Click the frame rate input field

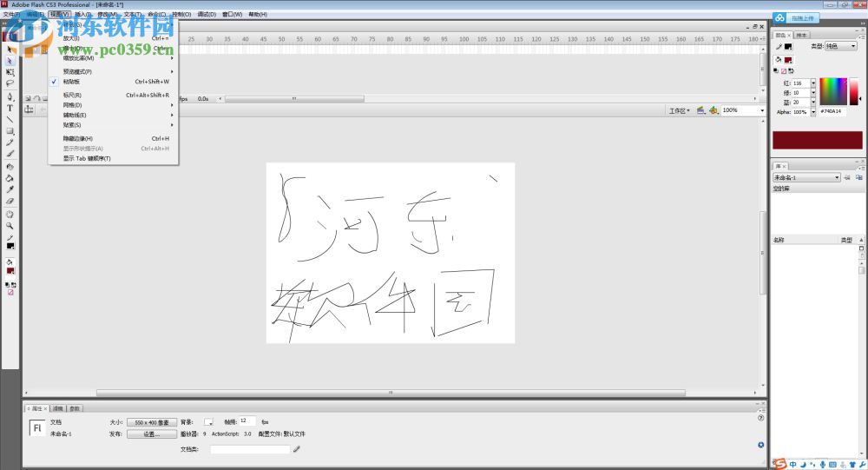click(247, 420)
